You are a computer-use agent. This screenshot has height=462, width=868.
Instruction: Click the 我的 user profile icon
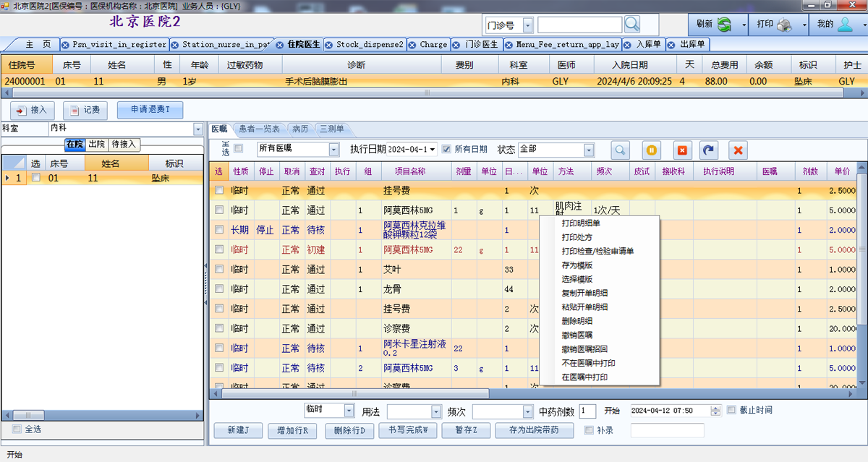pyautogui.click(x=845, y=25)
